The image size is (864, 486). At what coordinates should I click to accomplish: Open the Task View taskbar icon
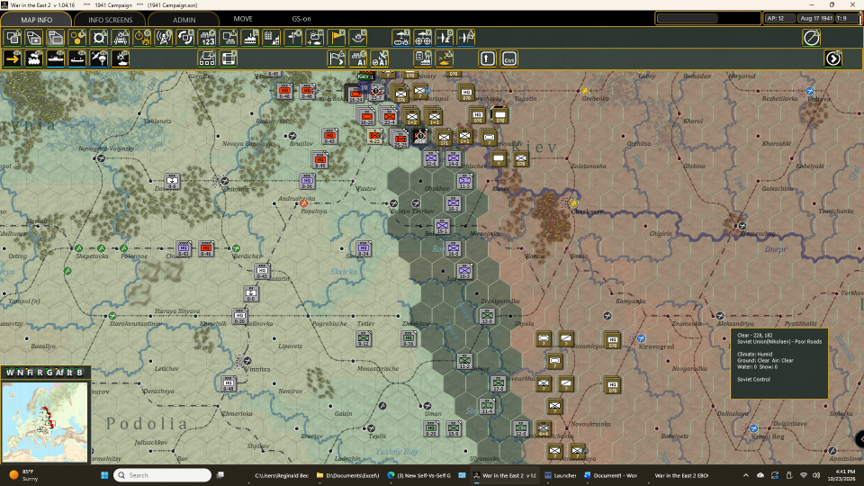click(220, 475)
